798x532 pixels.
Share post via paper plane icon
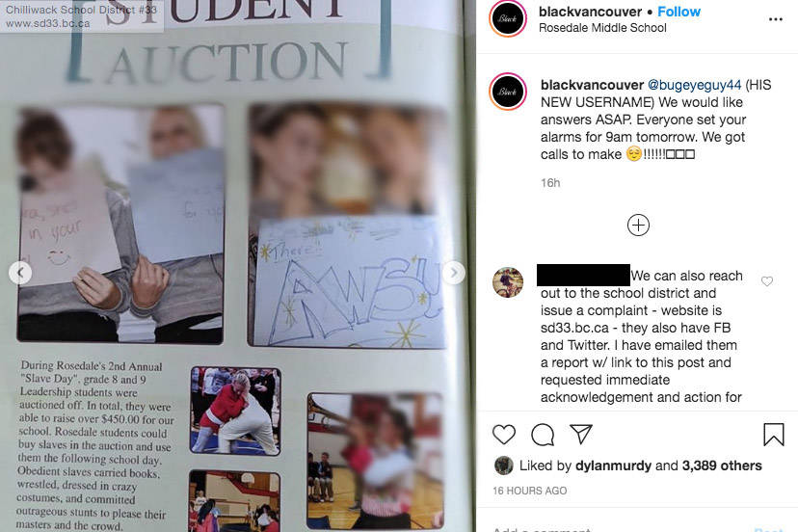(x=581, y=434)
